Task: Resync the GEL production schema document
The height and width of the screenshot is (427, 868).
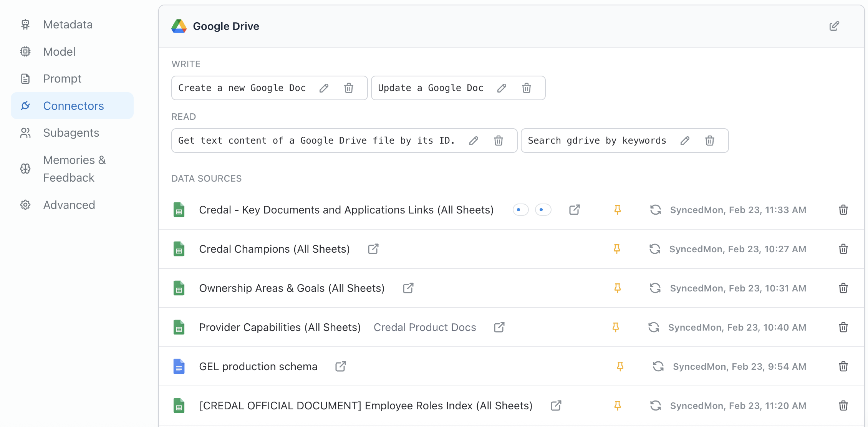Action: [658, 366]
